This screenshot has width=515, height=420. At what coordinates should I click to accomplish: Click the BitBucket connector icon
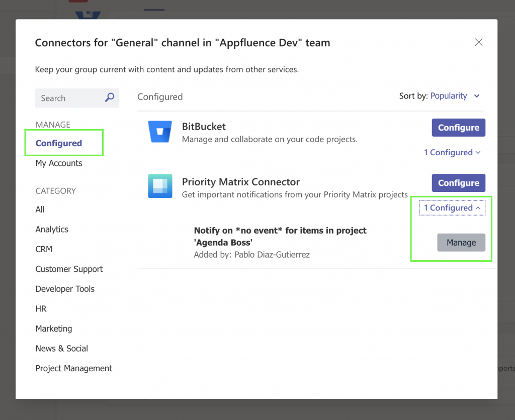tap(160, 132)
